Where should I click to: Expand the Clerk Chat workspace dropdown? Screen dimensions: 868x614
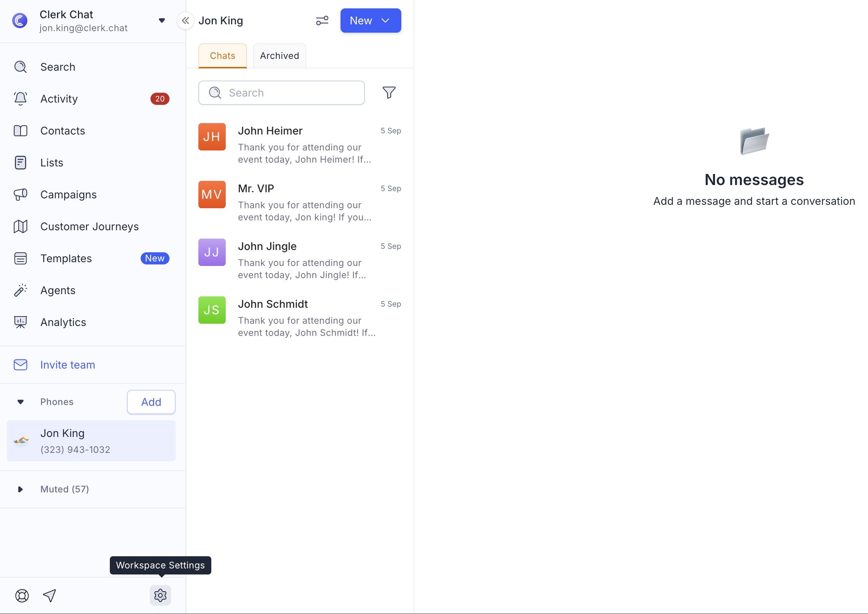click(x=162, y=21)
